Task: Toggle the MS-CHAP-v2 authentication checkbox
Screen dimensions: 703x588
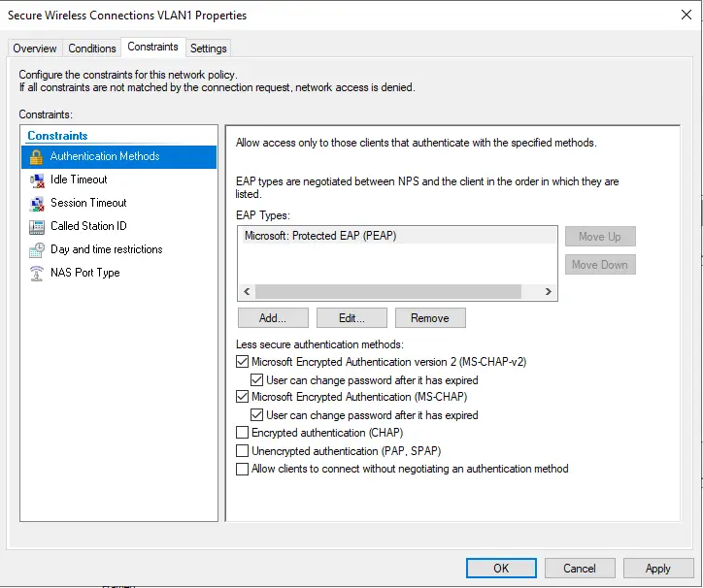Action: coord(242,362)
